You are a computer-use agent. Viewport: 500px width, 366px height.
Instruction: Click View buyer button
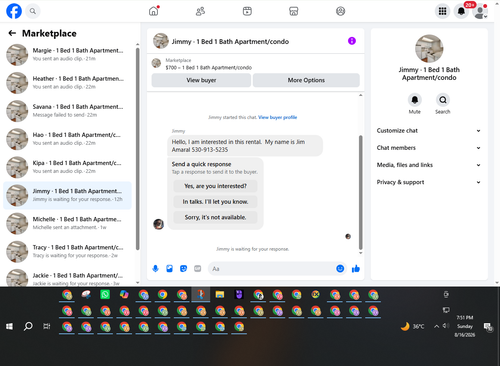pyautogui.click(x=201, y=80)
